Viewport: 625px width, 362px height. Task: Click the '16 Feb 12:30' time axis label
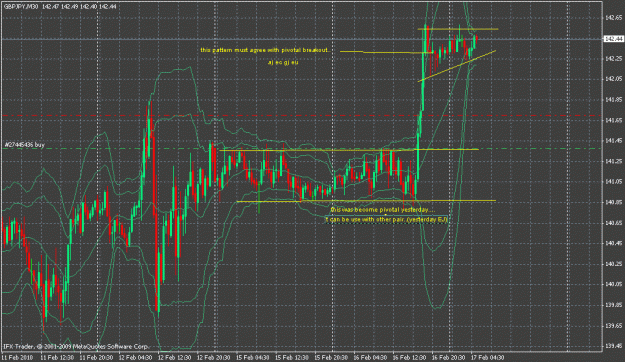pos(409,358)
